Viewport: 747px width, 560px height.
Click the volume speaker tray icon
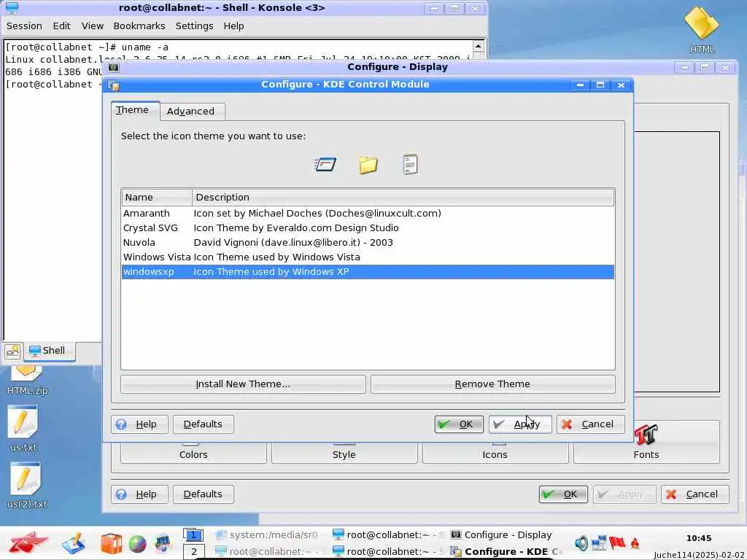(x=581, y=542)
